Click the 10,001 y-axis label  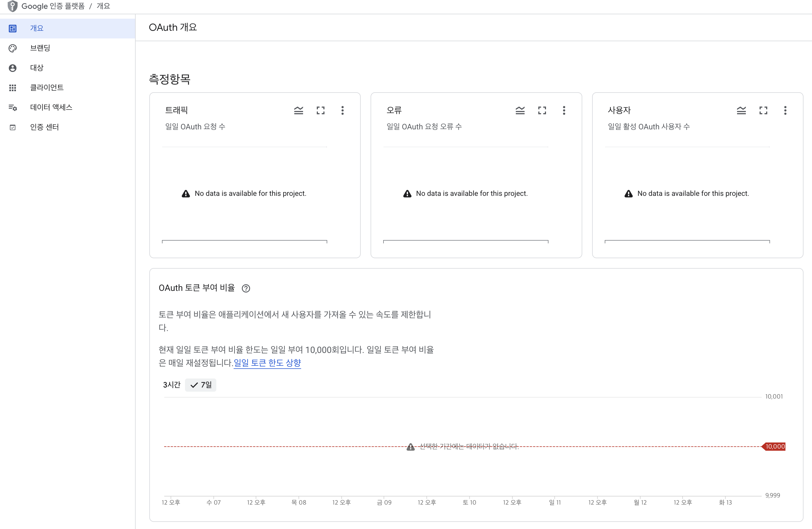(774, 397)
